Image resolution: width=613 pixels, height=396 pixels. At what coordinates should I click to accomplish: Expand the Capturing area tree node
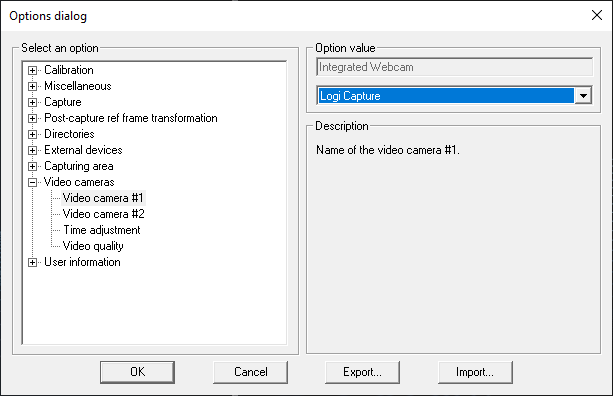[32, 167]
